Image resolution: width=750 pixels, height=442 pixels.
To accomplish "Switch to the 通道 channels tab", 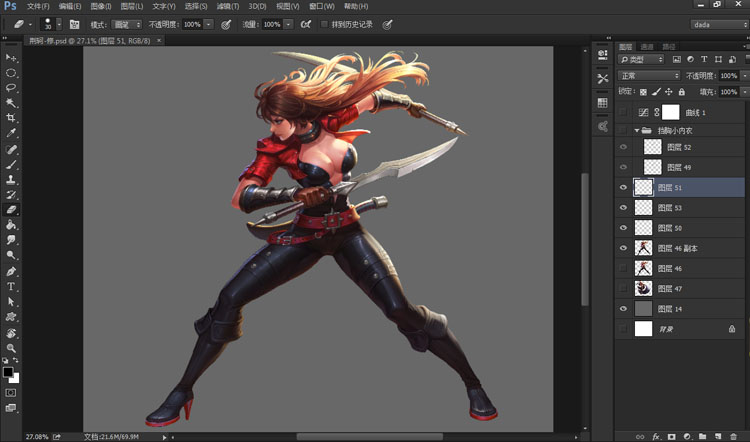I will [x=647, y=46].
